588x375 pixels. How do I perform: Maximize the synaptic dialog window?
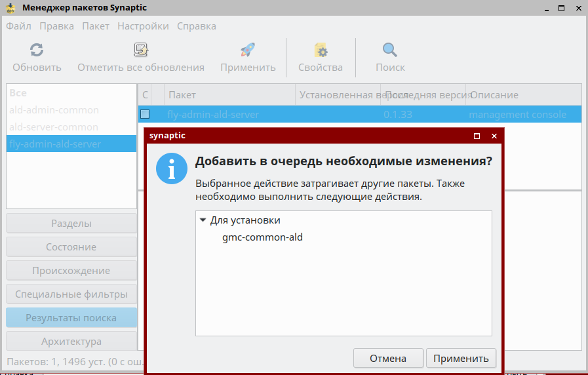pyautogui.click(x=477, y=136)
